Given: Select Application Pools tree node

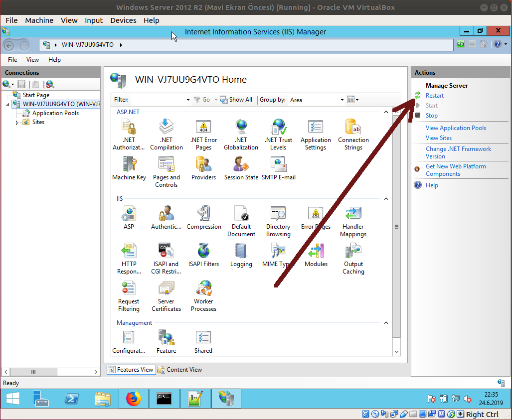Looking at the screenshot, I should pyautogui.click(x=55, y=113).
